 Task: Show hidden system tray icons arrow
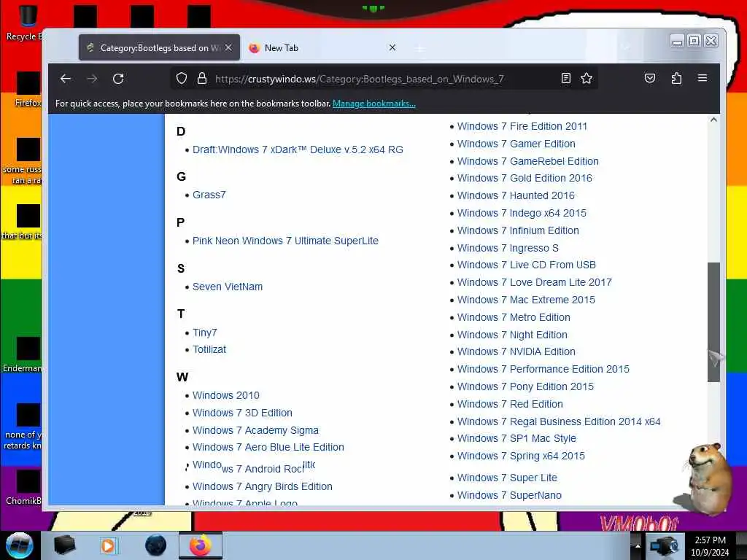tap(638, 545)
